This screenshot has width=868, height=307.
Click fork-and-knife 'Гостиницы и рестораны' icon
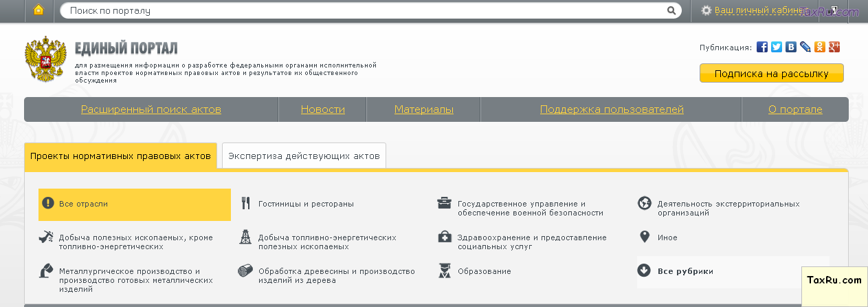[245, 203]
